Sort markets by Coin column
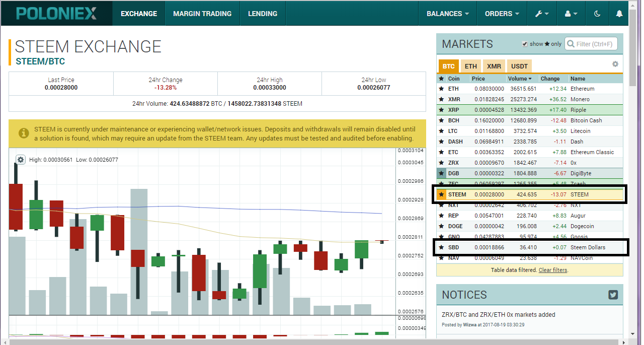Image resolution: width=644 pixels, height=345 pixels. (453, 79)
